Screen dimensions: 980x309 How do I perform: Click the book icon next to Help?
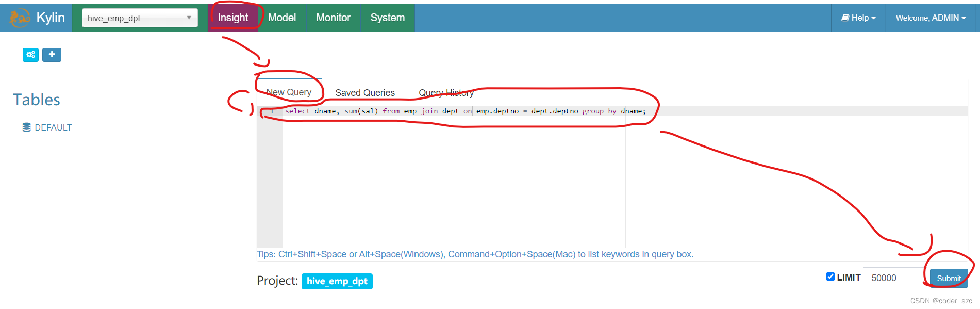(x=845, y=18)
